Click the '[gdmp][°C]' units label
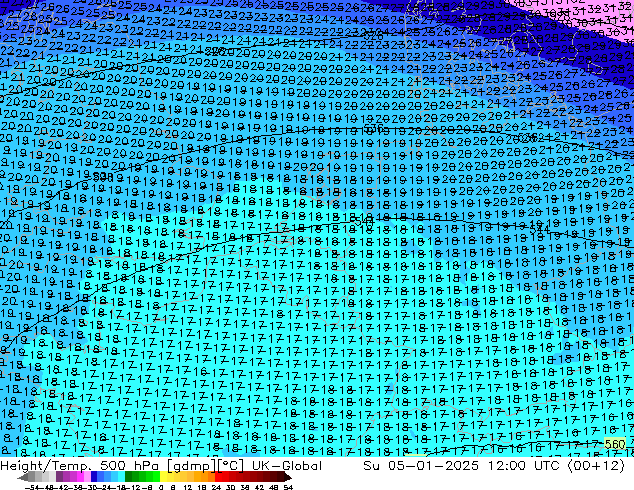 205,466
